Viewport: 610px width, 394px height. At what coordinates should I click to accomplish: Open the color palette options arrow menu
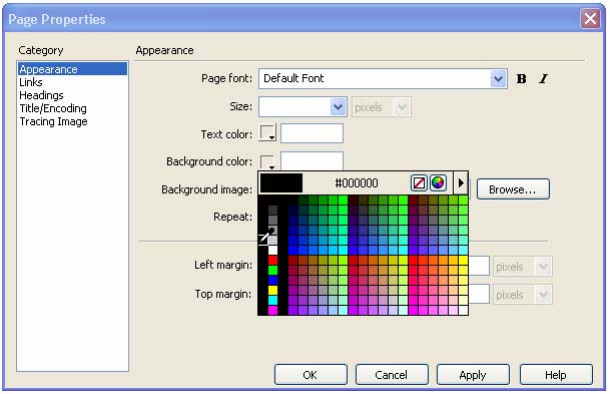tap(461, 183)
